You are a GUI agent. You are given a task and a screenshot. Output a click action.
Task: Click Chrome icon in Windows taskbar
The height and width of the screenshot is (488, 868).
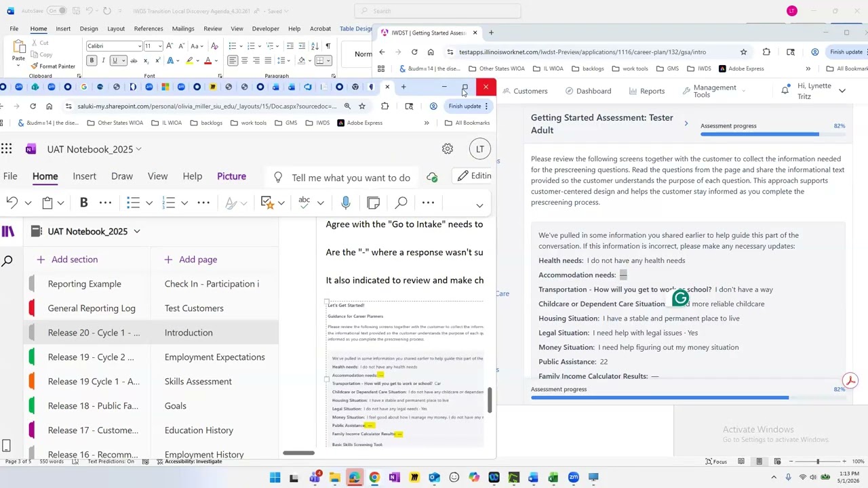374,478
